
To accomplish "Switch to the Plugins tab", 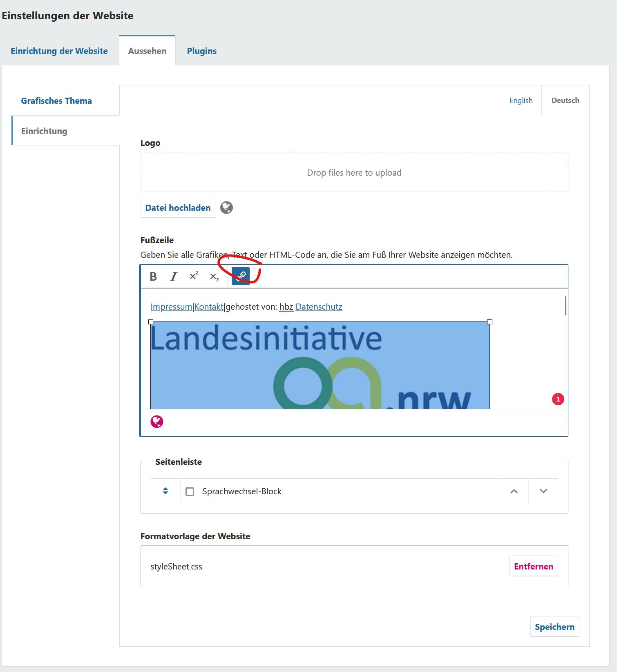I will 201,51.
